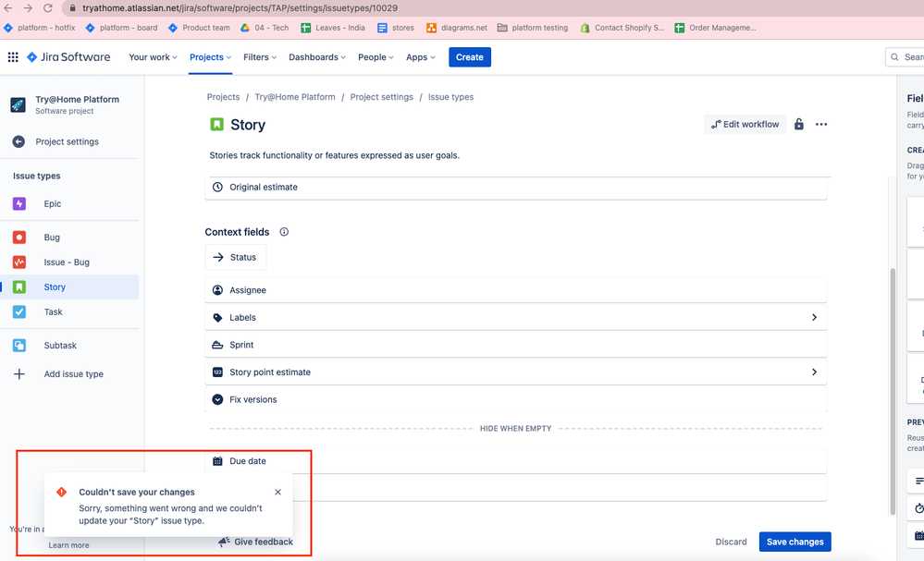Click the Sprint field icon
Viewport: 924px width, 561px height.
tap(217, 345)
